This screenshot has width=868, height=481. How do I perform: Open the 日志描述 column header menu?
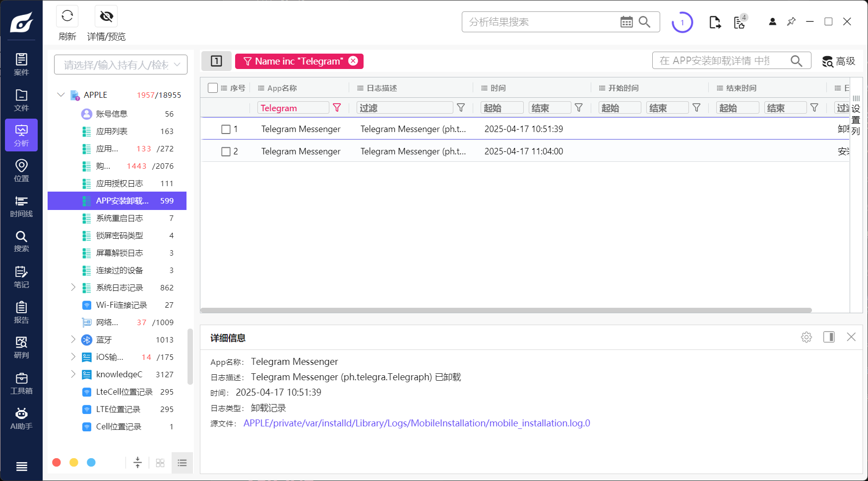pyautogui.click(x=360, y=88)
